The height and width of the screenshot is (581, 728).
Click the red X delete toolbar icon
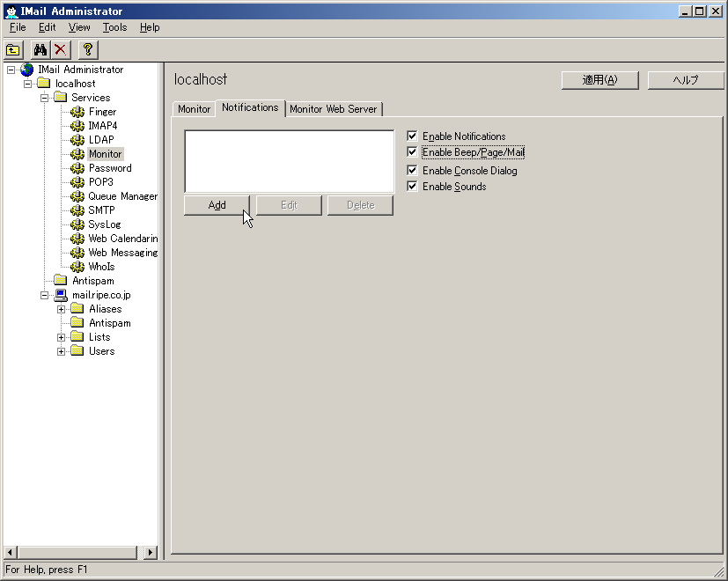click(x=61, y=49)
